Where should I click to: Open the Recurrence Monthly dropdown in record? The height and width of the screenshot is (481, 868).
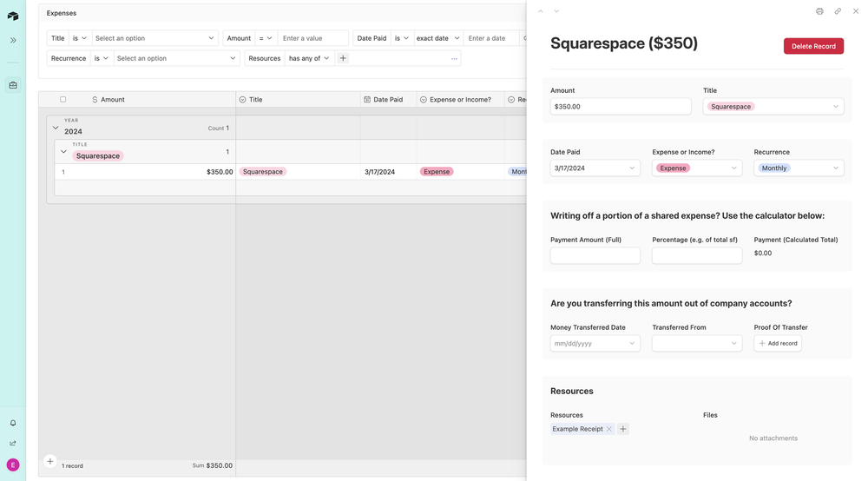click(799, 168)
